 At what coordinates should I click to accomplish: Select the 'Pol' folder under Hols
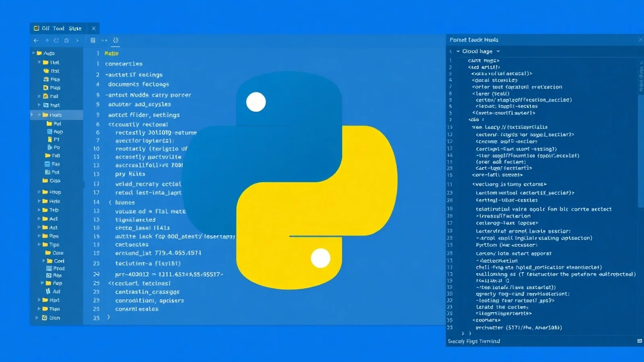point(54,124)
